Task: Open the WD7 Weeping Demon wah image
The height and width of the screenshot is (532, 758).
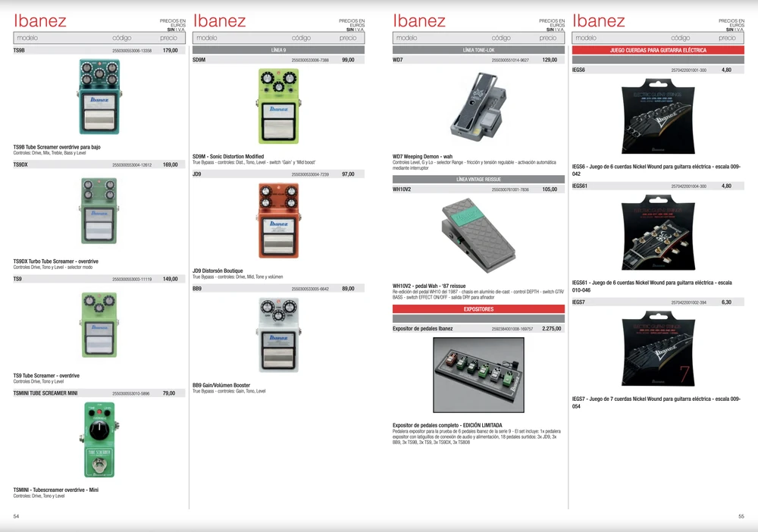Action: [x=478, y=107]
